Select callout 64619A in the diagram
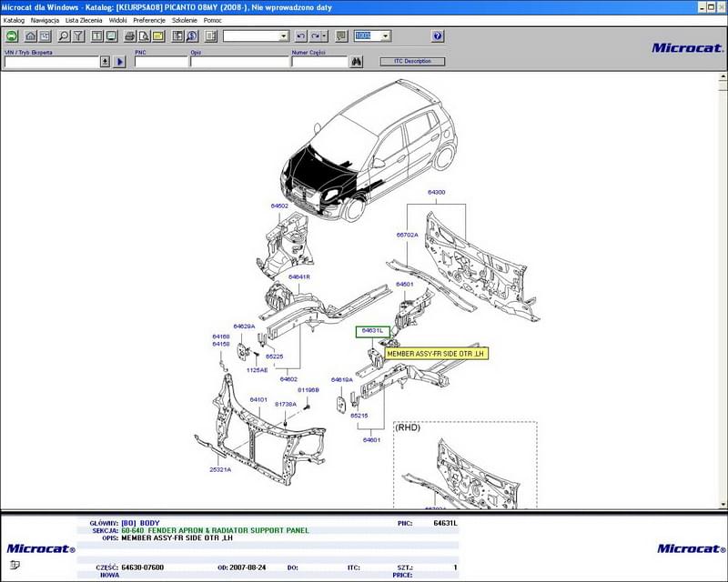Viewport: 728px width, 582px height. 342,380
